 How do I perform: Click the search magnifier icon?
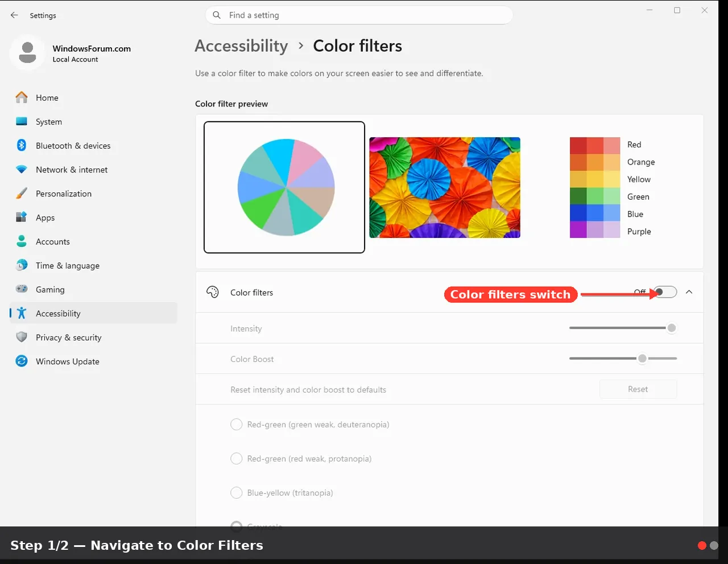(x=217, y=15)
